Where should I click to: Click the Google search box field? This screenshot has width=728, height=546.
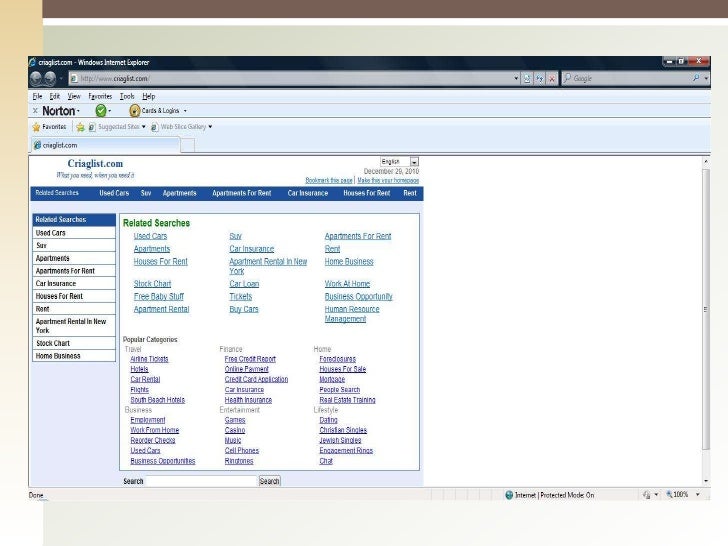tap(627, 78)
